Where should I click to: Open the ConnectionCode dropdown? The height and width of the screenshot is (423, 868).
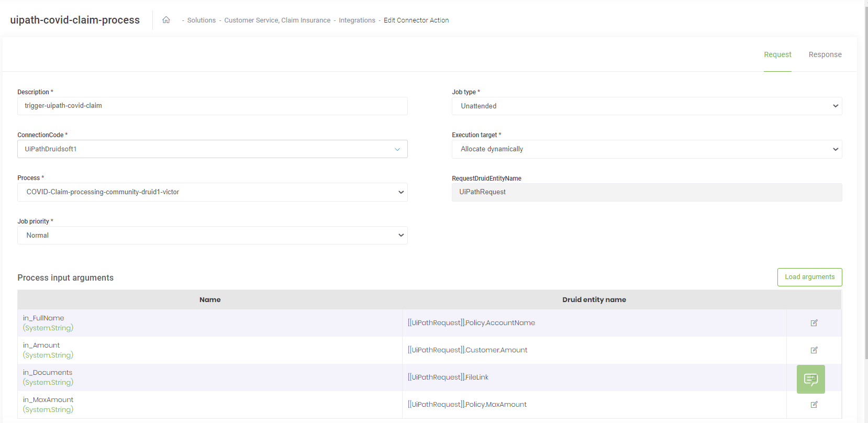(212, 149)
